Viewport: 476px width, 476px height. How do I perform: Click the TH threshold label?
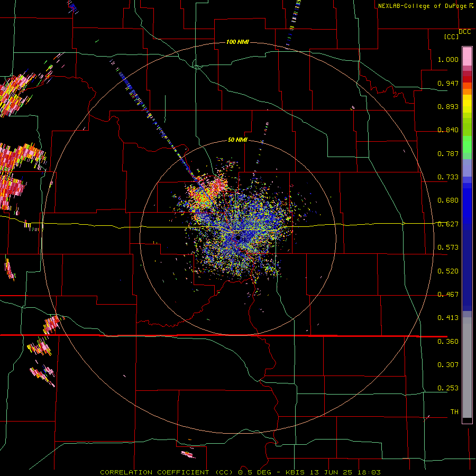point(454,411)
